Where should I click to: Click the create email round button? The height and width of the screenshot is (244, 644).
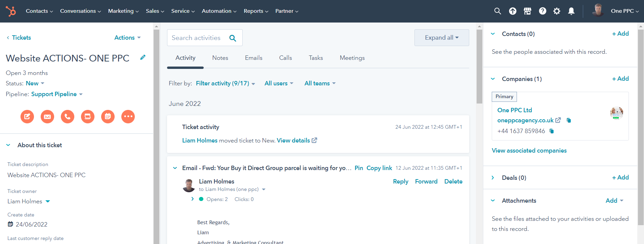coord(47,117)
